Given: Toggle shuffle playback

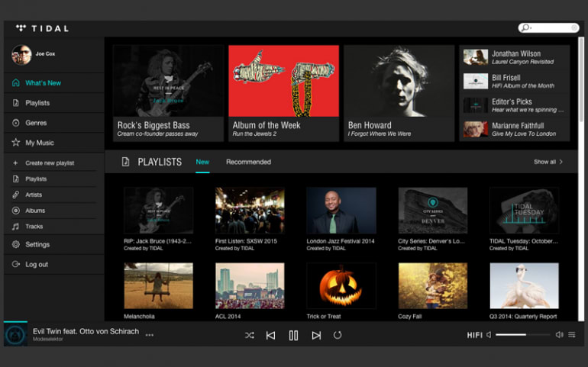Looking at the screenshot, I should coord(249,335).
